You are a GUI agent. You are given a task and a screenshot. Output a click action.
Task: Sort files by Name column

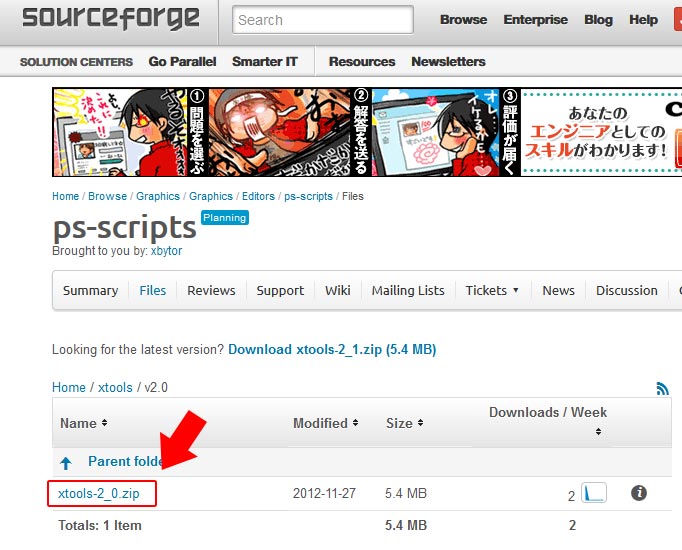tap(84, 423)
